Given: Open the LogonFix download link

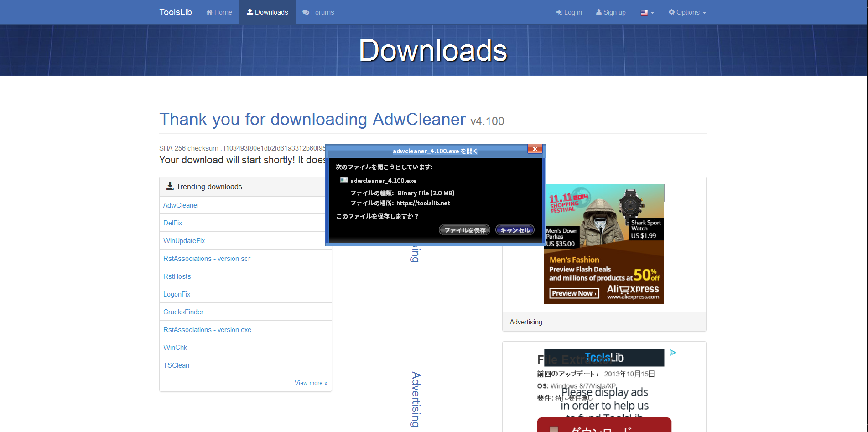Looking at the screenshot, I should pos(177,294).
